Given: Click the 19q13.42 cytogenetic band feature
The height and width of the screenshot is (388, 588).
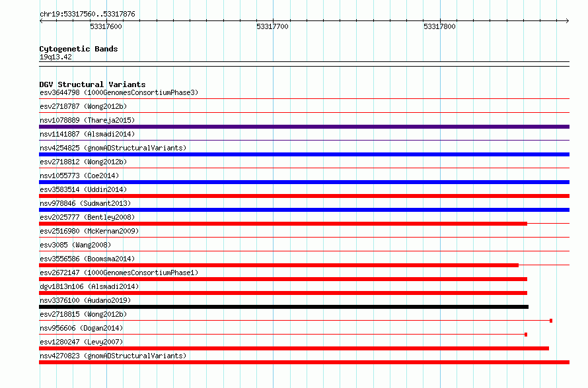Looking at the screenshot, I should (x=304, y=64).
